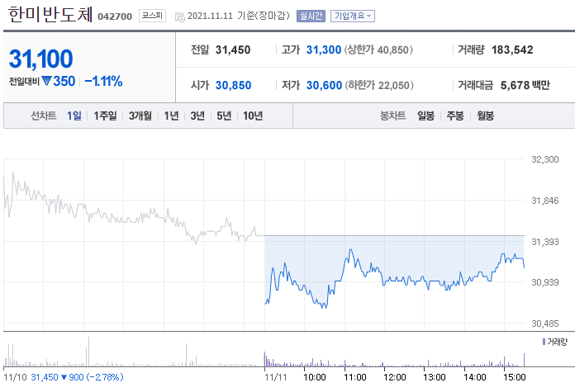Click the 실시간 real-time badge
The image size is (575, 392).
pos(311,17)
